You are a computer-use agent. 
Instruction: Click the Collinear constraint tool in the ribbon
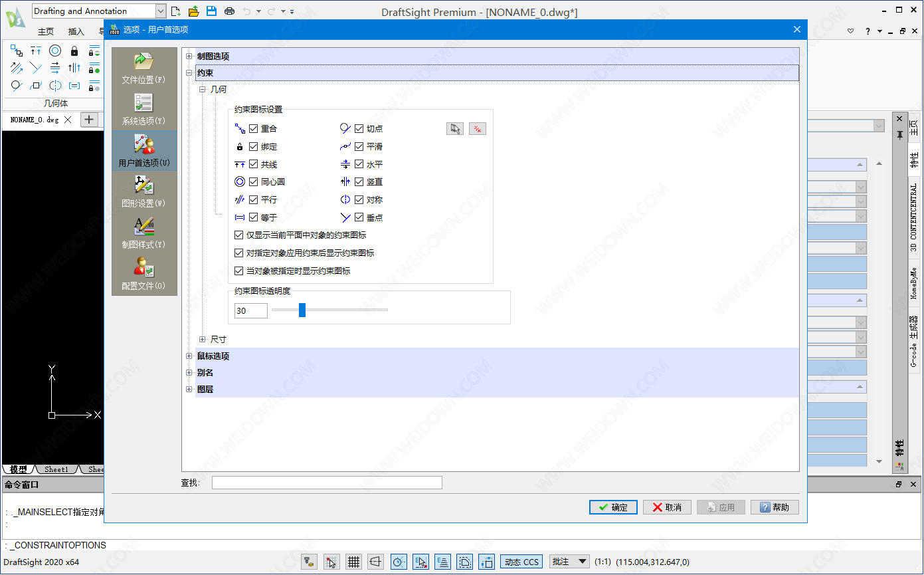coord(36,51)
